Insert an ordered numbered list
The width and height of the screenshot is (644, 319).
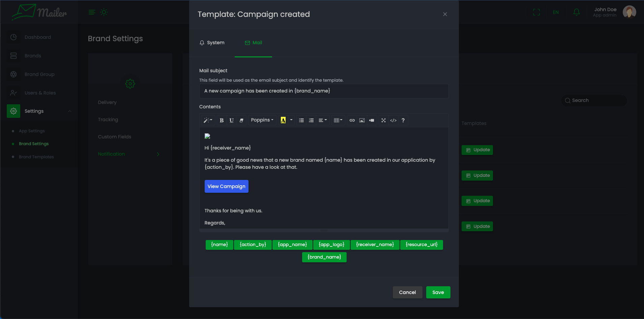click(x=311, y=120)
